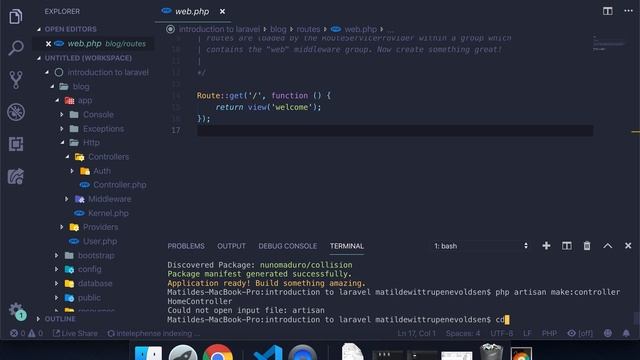Open the Explorer view in activity bar
Viewport: 640px width, 360px height.
[x=16, y=17]
